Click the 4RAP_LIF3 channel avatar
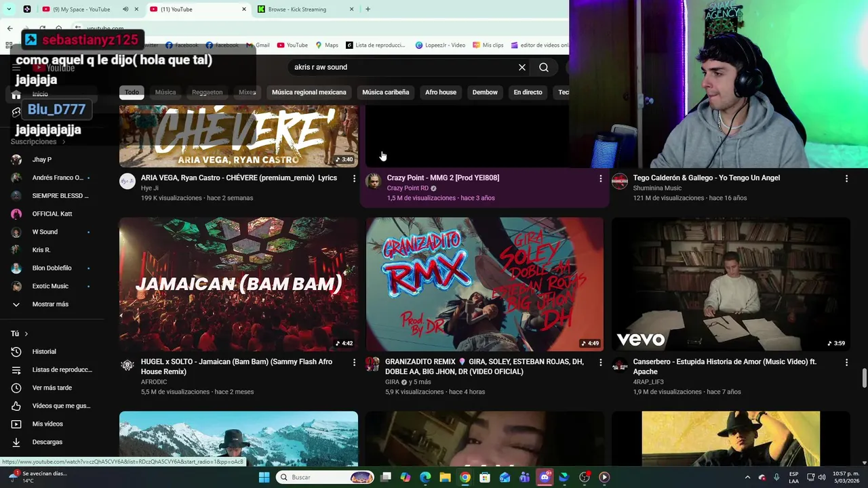 pyautogui.click(x=620, y=365)
